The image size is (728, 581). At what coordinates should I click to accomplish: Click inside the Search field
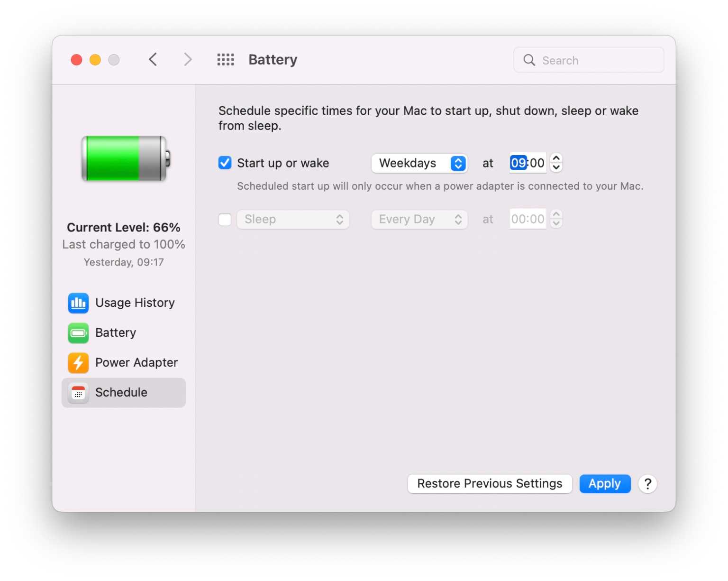point(589,60)
